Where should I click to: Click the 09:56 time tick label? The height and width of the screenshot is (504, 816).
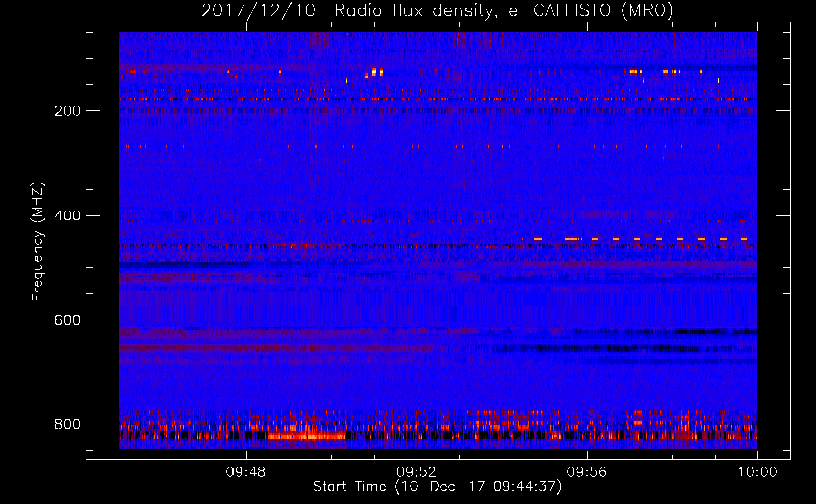(587, 472)
